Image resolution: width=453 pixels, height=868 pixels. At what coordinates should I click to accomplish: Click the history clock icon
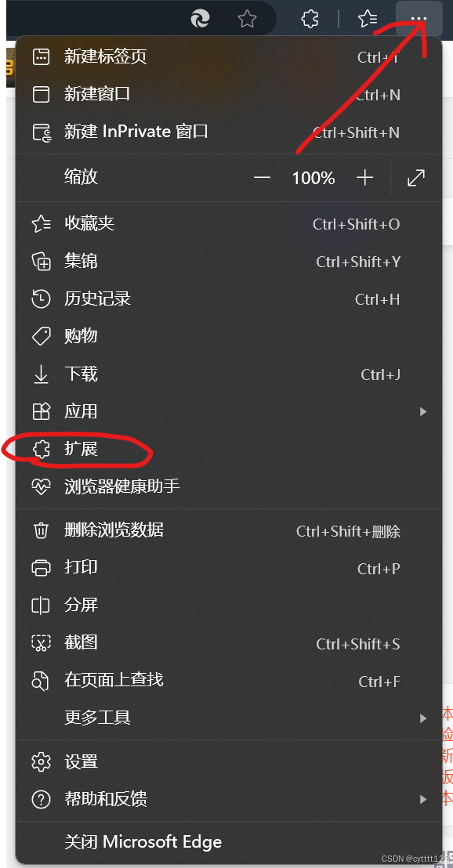(42, 299)
